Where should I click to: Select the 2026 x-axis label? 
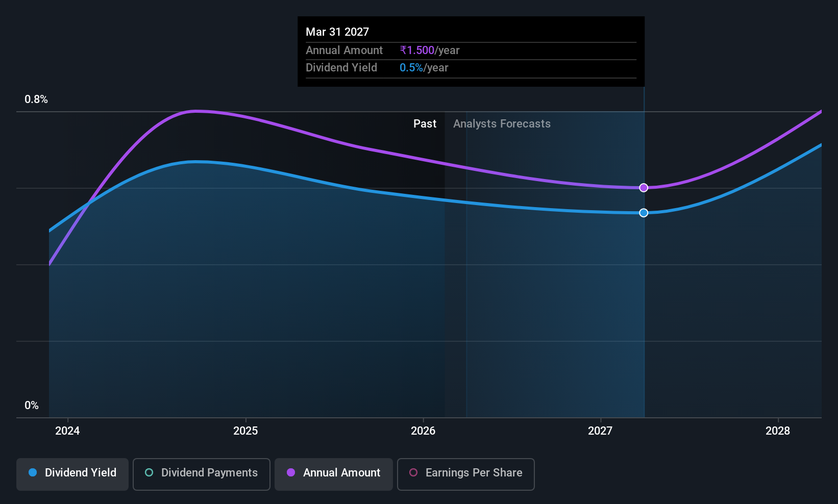tap(423, 431)
